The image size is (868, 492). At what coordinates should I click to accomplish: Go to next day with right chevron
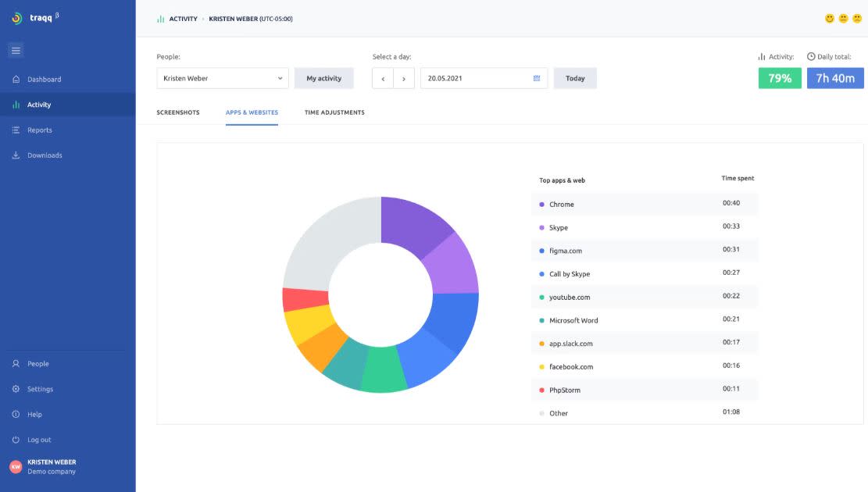(404, 78)
